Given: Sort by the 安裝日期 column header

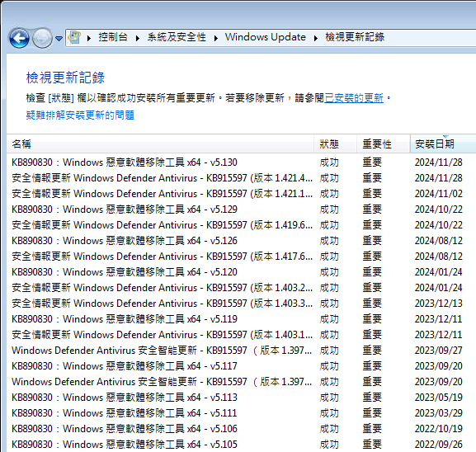Looking at the screenshot, I should click(x=443, y=144).
